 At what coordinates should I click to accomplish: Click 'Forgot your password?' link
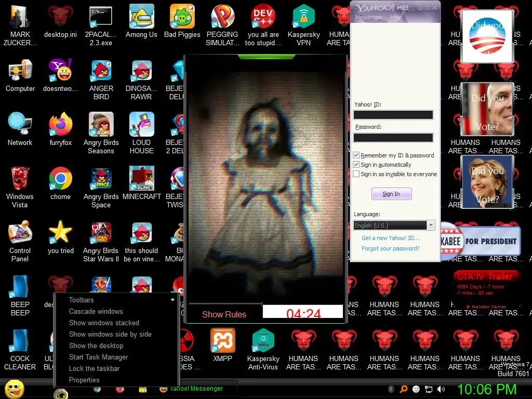tap(391, 248)
